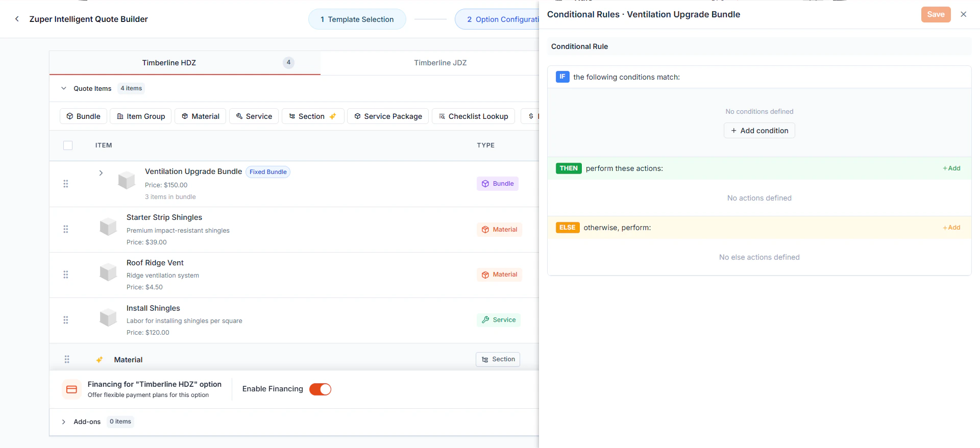This screenshot has height=448, width=980.
Task: Grab drag handle of Roof Ridge Vent
Action: pos(66,275)
